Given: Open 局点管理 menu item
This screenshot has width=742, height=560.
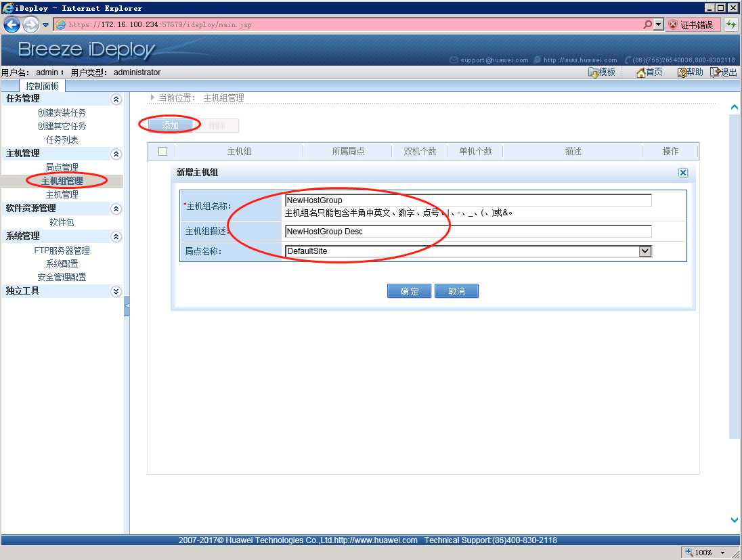Looking at the screenshot, I should pyautogui.click(x=62, y=167).
